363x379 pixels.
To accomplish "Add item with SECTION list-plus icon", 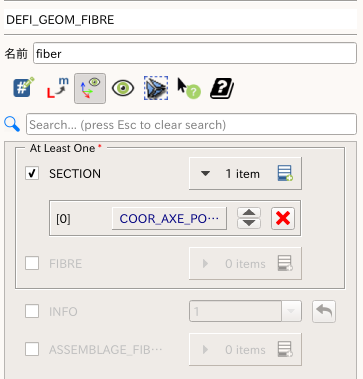I will coord(285,173).
